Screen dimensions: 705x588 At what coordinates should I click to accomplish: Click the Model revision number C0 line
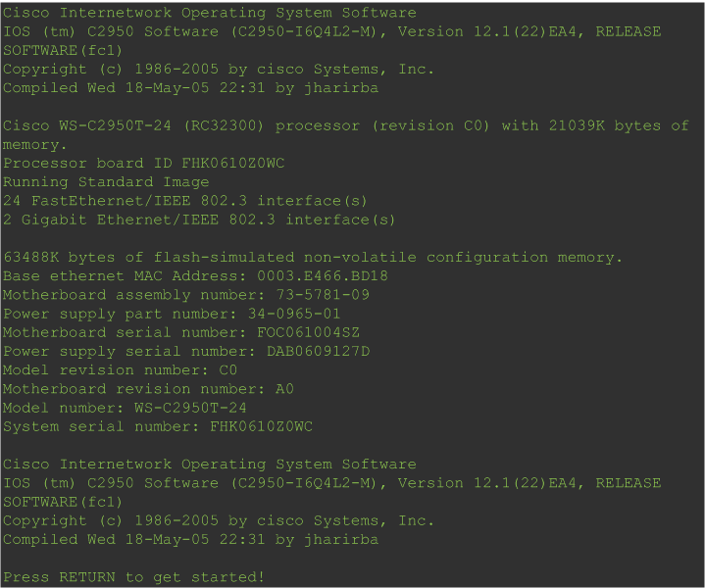coord(120,370)
